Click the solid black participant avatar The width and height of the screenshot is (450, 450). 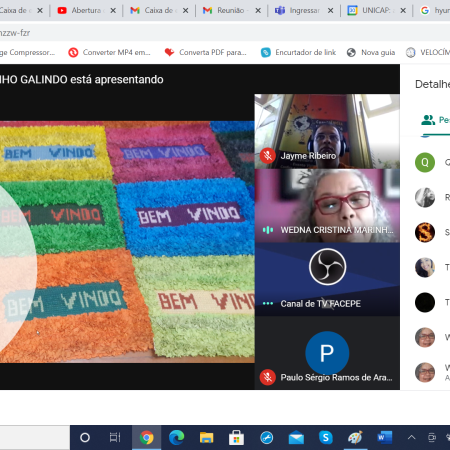tap(425, 302)
